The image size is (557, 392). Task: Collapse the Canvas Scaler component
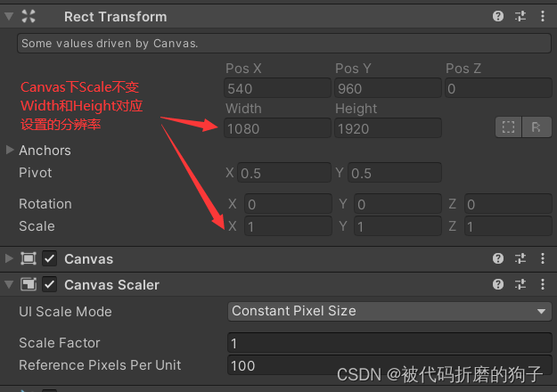coord(10,285)
